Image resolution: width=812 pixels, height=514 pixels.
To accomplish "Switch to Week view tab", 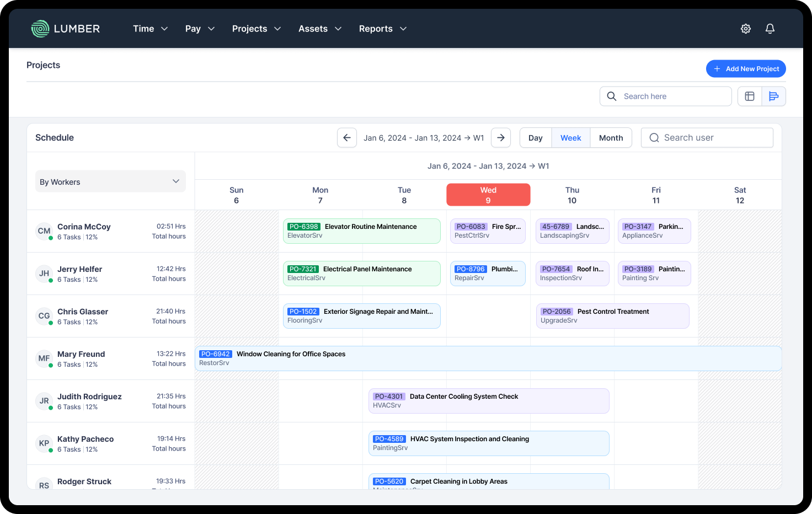I will tap(571, 138).
